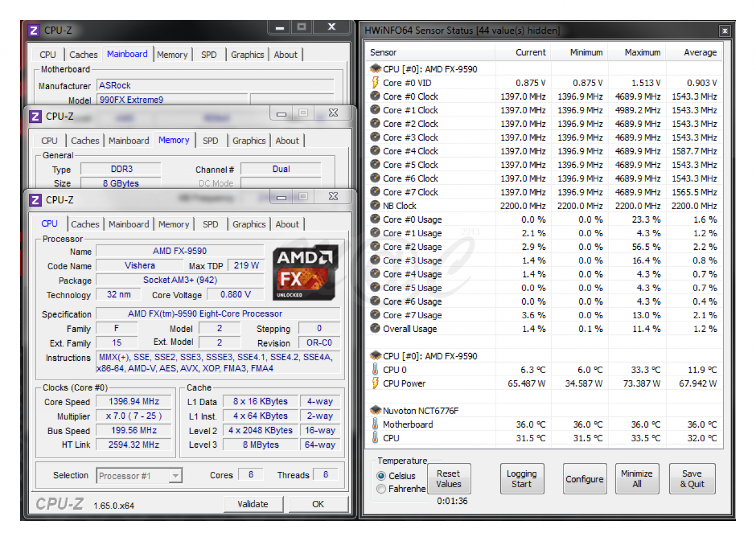
Task: Click the HT Link 2594.32 MHz field
Action: [x=134, y=445]
